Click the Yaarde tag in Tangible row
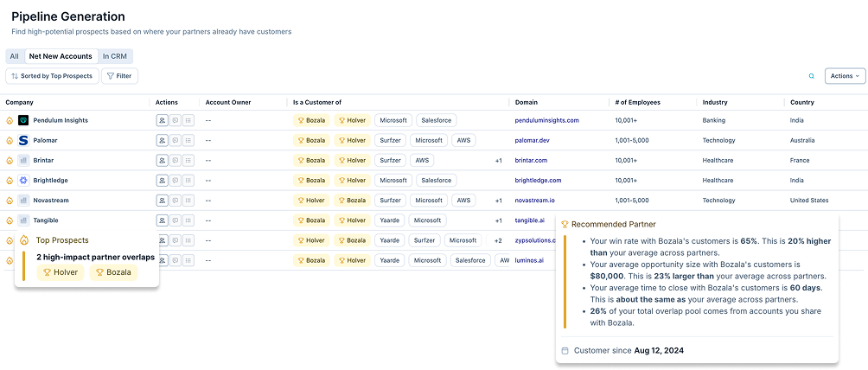Viewport: 868px width, 370px height. click(x=389, y=220)
